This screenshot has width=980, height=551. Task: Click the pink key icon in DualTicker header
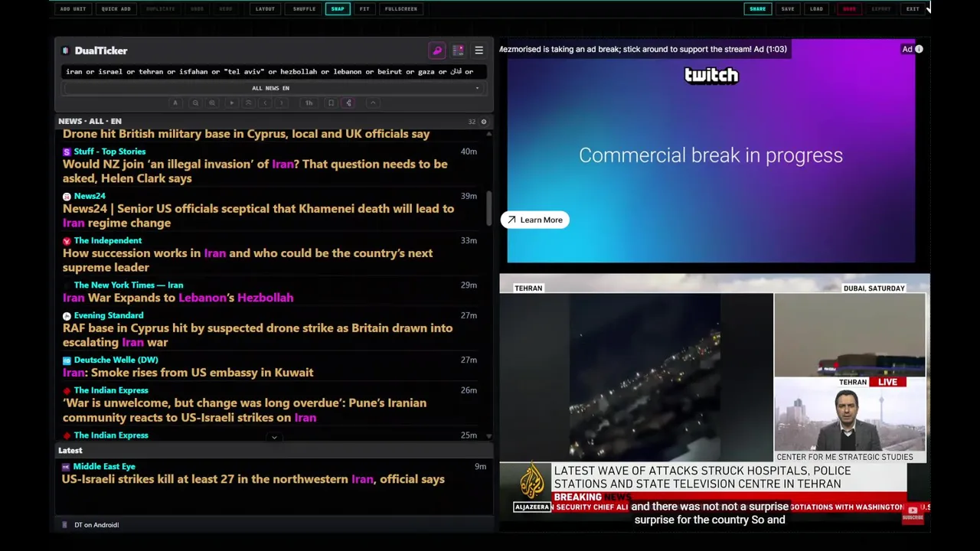pos(437,51)
